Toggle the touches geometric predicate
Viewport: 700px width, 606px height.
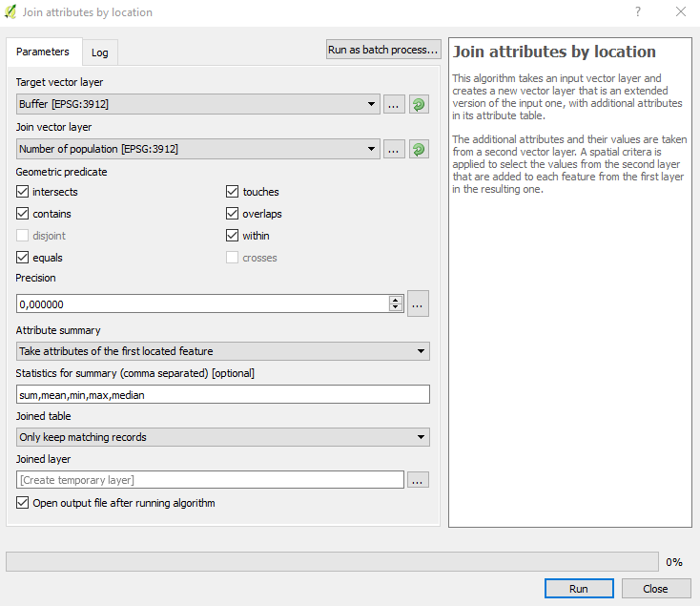point(233,192)
